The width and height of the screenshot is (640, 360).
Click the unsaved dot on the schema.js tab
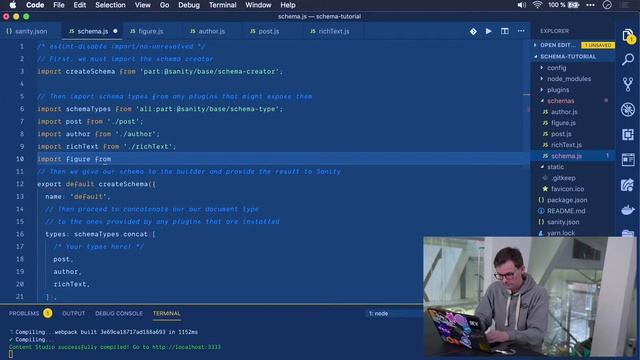pos(116,31)
